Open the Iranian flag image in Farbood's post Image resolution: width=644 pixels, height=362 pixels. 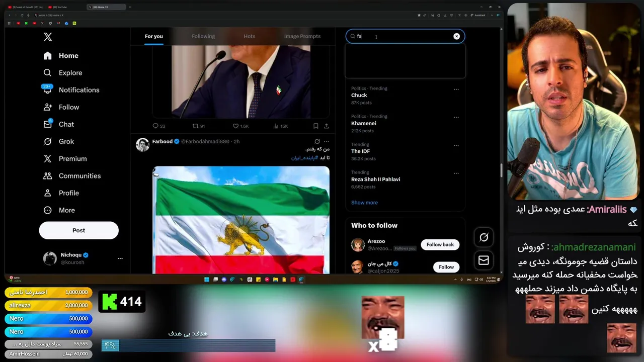tap(241, 220)
